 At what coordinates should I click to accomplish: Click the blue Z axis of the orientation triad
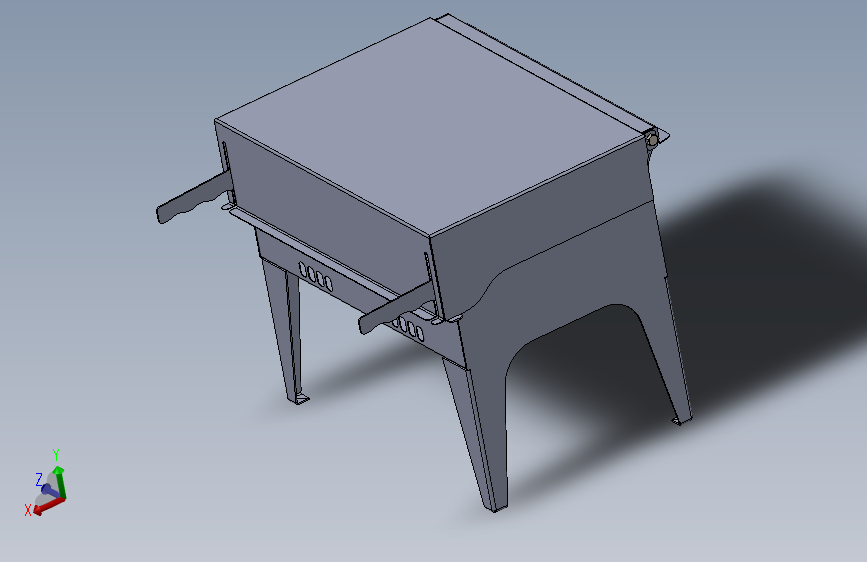pos(50,491)
